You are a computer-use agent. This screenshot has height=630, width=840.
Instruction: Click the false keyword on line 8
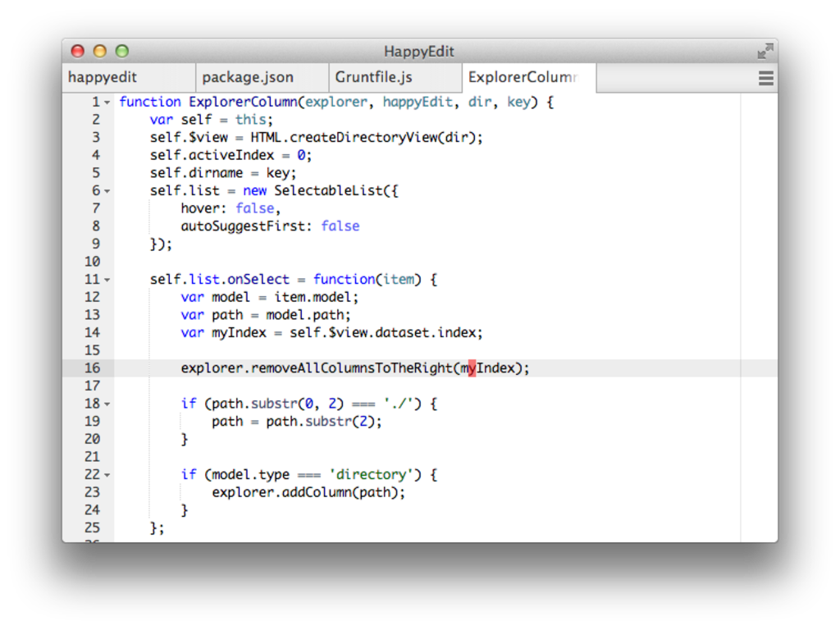340,226
